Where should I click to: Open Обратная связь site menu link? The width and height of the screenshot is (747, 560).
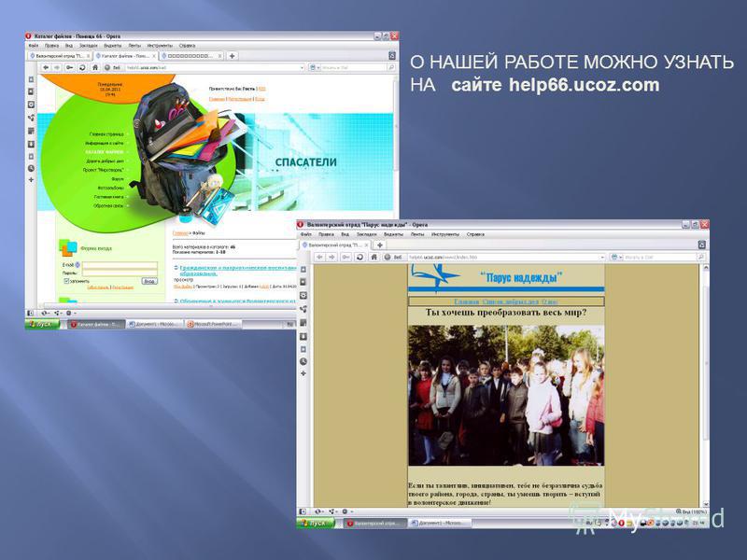point(108,205)
